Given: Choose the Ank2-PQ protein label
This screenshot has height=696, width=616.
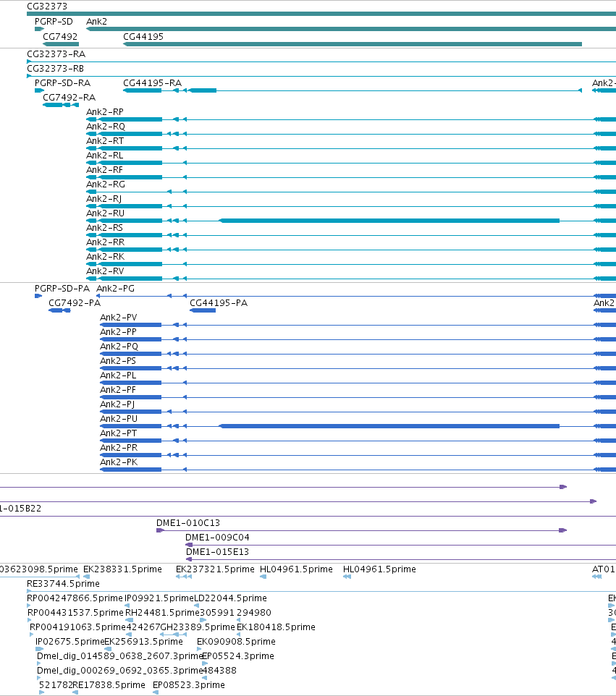Looking at the screenshot, I should click(119, 347).
